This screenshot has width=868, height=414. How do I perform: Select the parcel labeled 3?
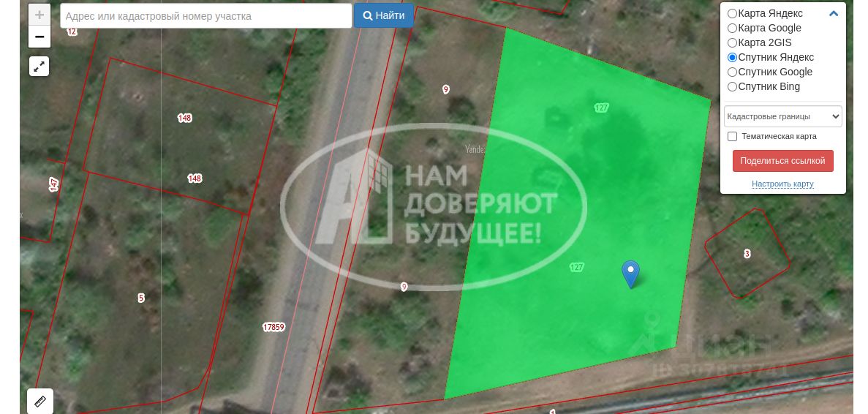coord(747,254)
